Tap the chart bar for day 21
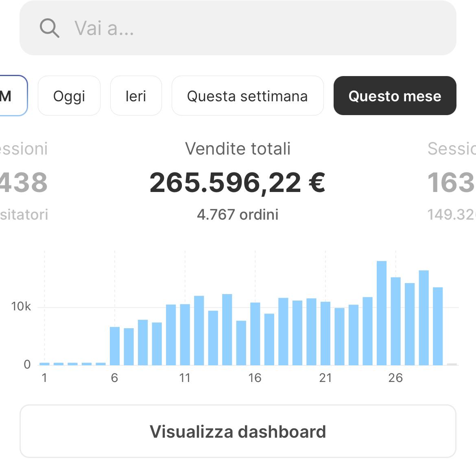Image resolution: width=476 pixels, height=469 pixels. [x=325, y=333]
